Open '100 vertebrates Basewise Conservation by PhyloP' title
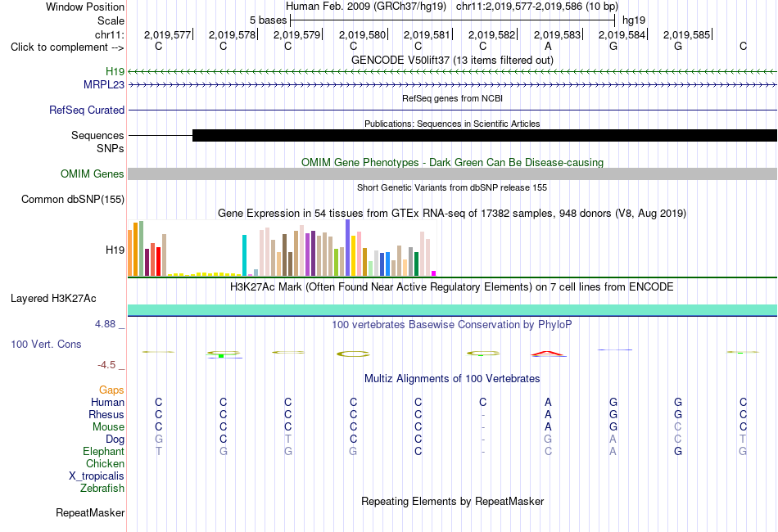Screen dimensions: 778x532 pyautogui.click(x=452, y=324)
